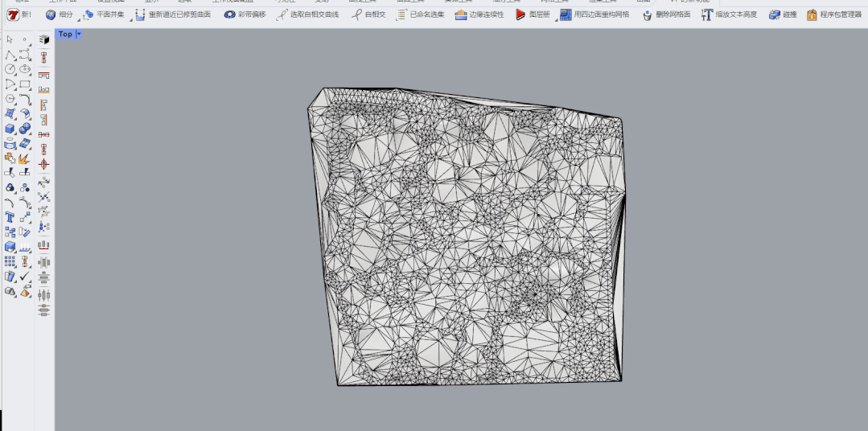The width and height of the screenshot is (868, 431).
Task: Select the arrow pointer tool in left toolbar
Action: [10, 39]
